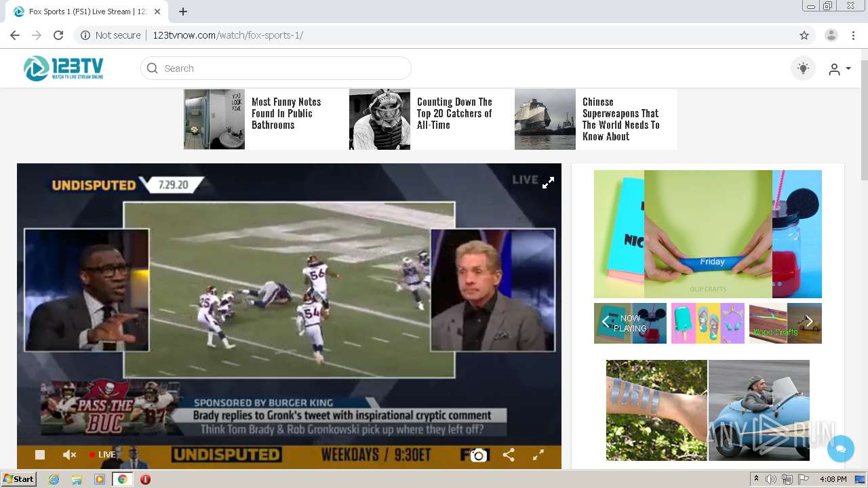Show previous items in the video carousel

tap(605, 322)
